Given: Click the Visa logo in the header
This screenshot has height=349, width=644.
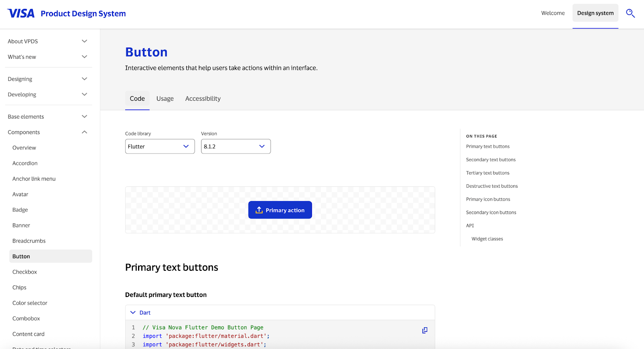Looking at the screenshot, I should point(21,13).
